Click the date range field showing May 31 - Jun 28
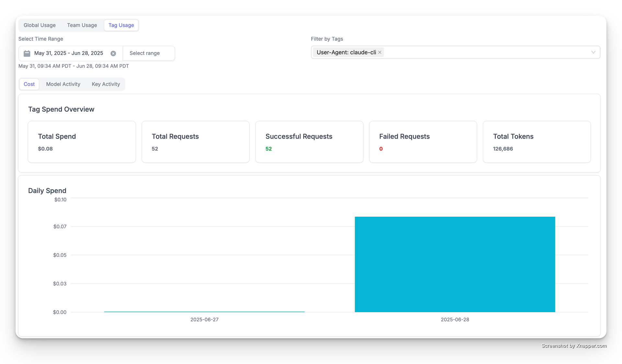Image resolution: width=622 pixels, height=364 pixels. tap(68, 53)
